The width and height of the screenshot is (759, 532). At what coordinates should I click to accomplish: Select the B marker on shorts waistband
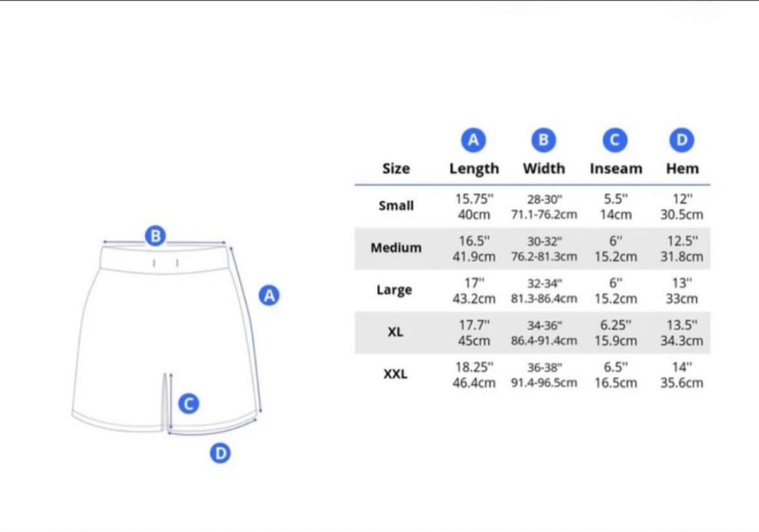(x=155, y=236)
